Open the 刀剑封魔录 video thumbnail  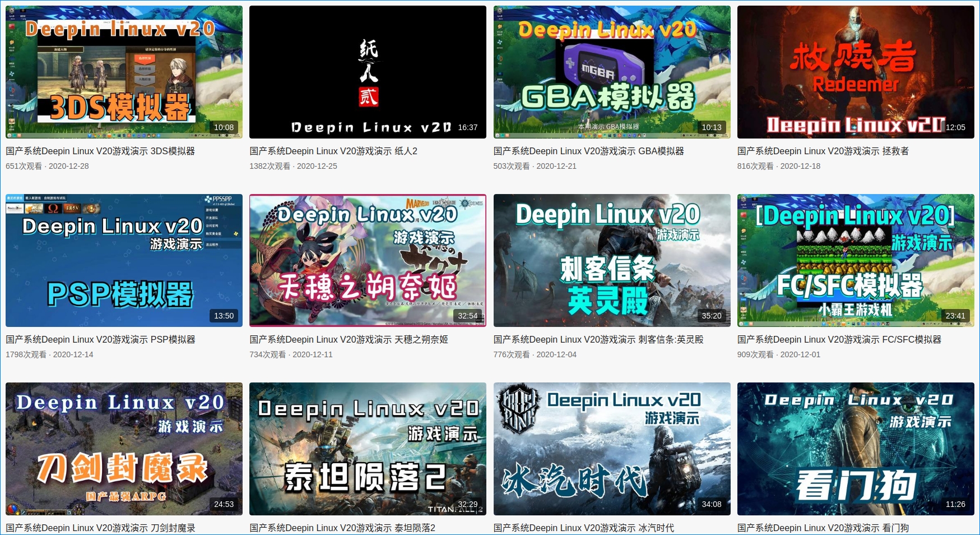pyautogui.click(x=124, y=449)
